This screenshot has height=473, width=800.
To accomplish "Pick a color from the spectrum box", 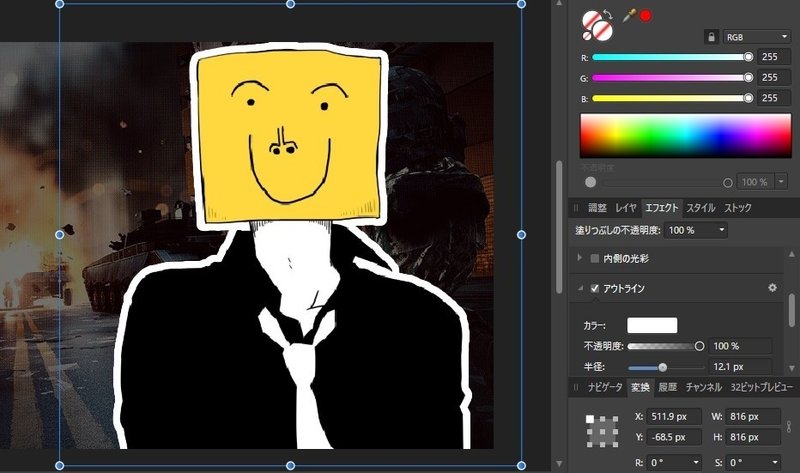I will click(685, 136).
